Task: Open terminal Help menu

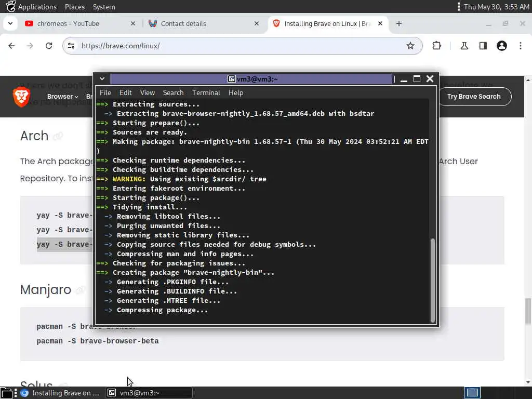Action: click(236, 92)
